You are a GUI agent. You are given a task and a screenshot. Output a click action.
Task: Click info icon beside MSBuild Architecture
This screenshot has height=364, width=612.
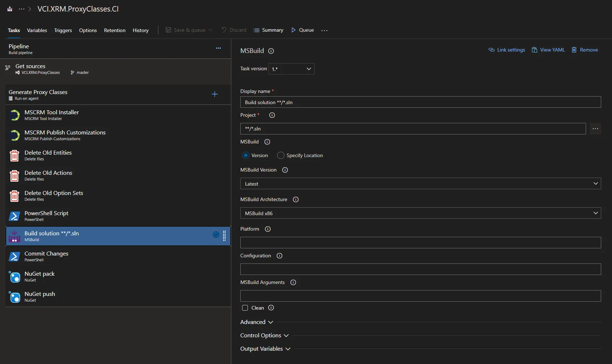296,200
